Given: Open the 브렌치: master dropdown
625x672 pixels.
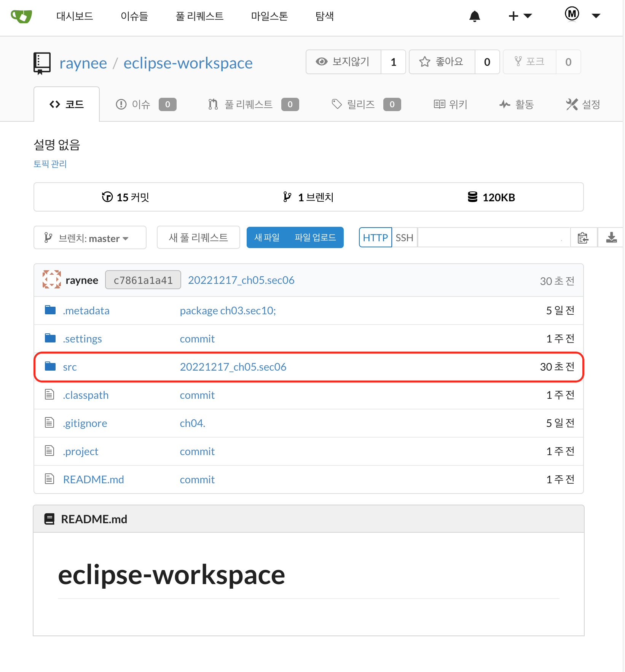Looking at the screenshot, I should 90,238.
